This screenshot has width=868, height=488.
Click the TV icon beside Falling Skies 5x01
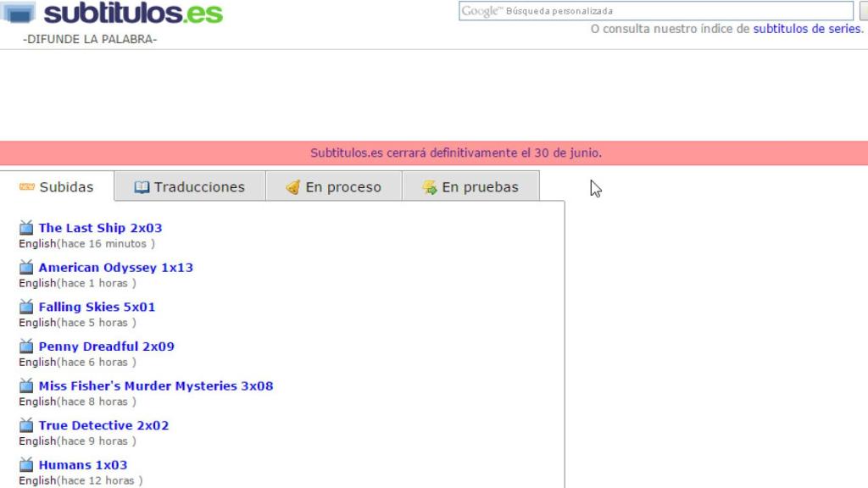pos(25,307)
